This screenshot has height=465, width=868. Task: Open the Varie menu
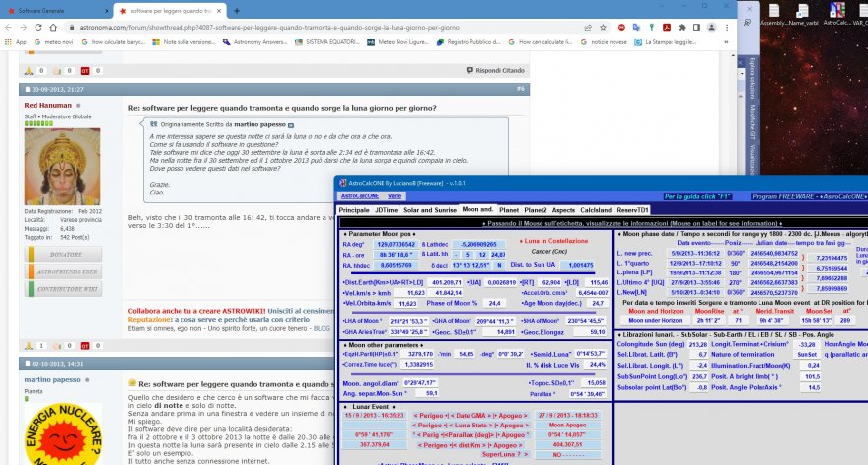coord(395,196)
